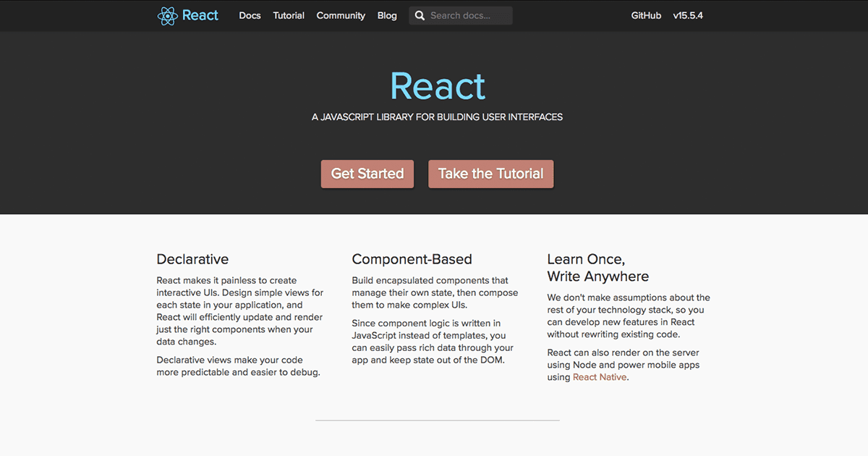The image size is (868, 456).
Task: Follow the React Native link
Action: coord(600,377)
